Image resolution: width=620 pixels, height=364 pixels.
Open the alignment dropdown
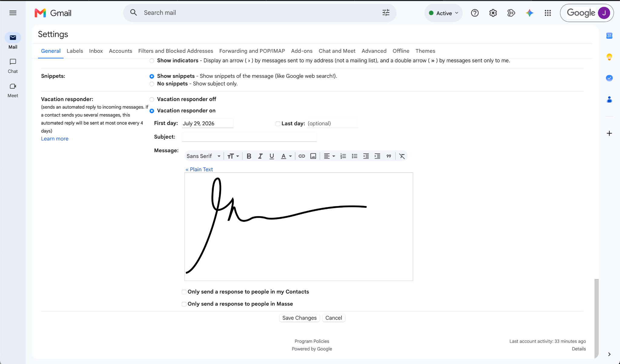329,156
